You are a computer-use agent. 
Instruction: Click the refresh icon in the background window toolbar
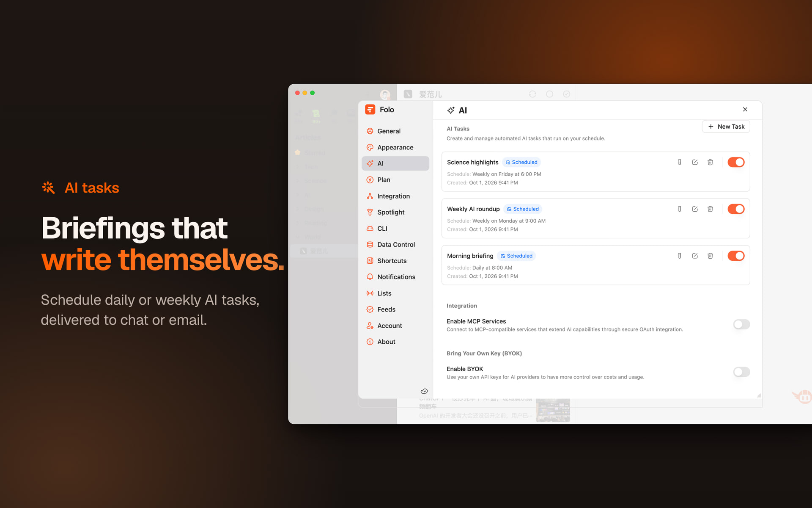pyautogui.click(x=532, y=94)
